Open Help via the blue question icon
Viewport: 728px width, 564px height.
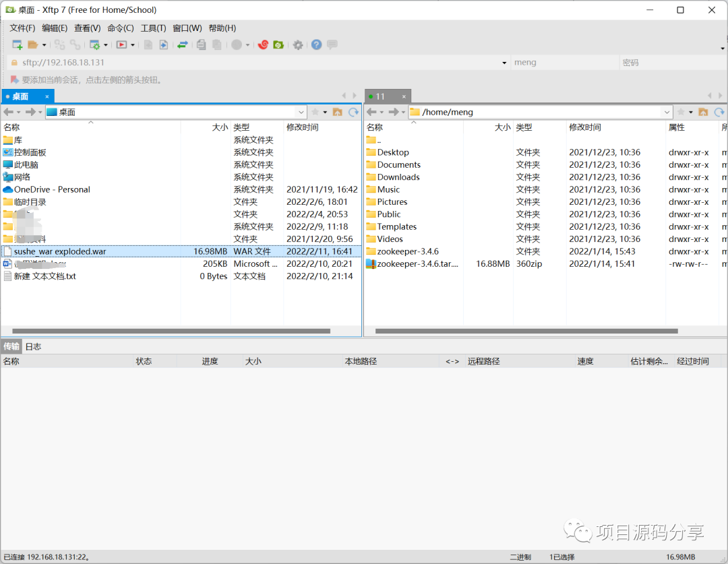click(317, 44)
